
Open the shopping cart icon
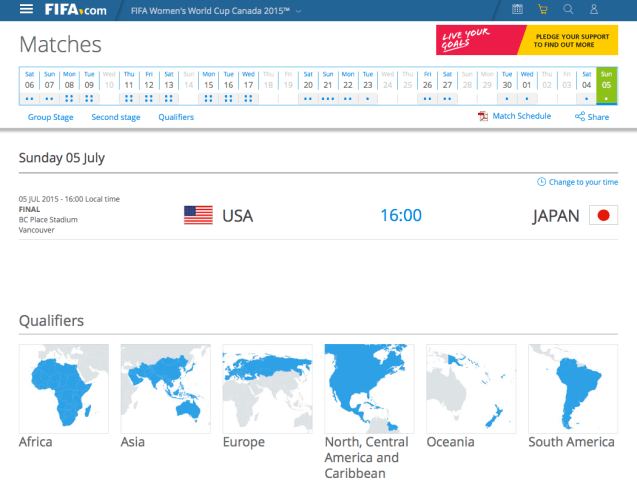543,9
